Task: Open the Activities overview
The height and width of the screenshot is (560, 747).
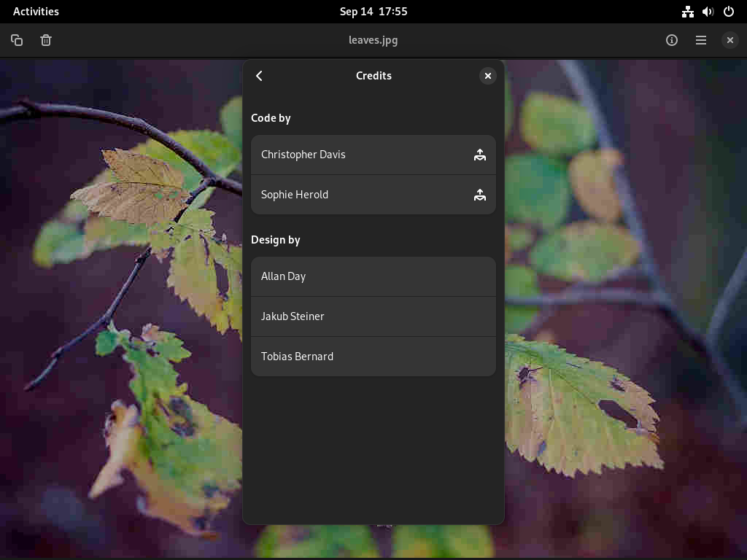Action: click(36, 12)
